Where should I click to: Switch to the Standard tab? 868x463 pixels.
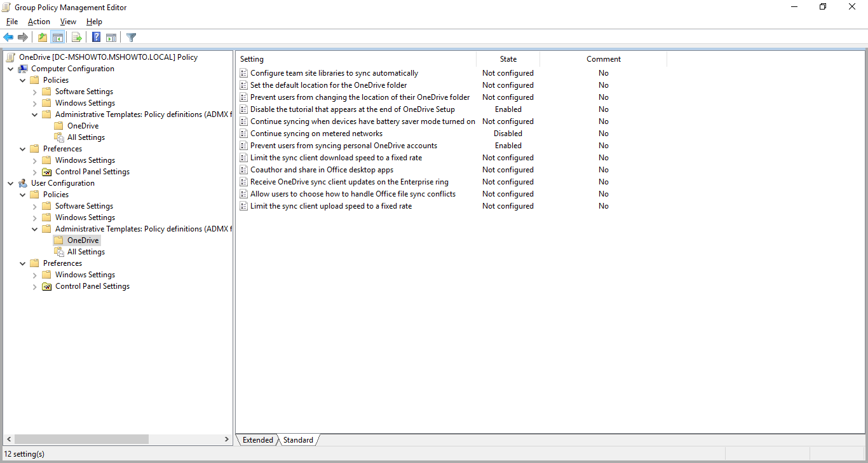point(298,440)
